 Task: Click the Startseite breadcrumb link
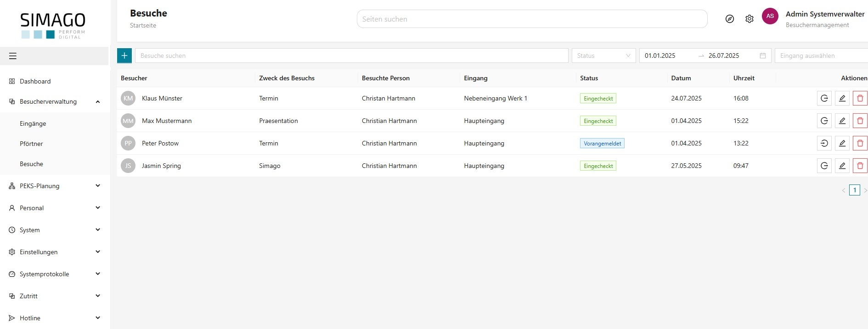pyautogui.click(x=143, y=25)
